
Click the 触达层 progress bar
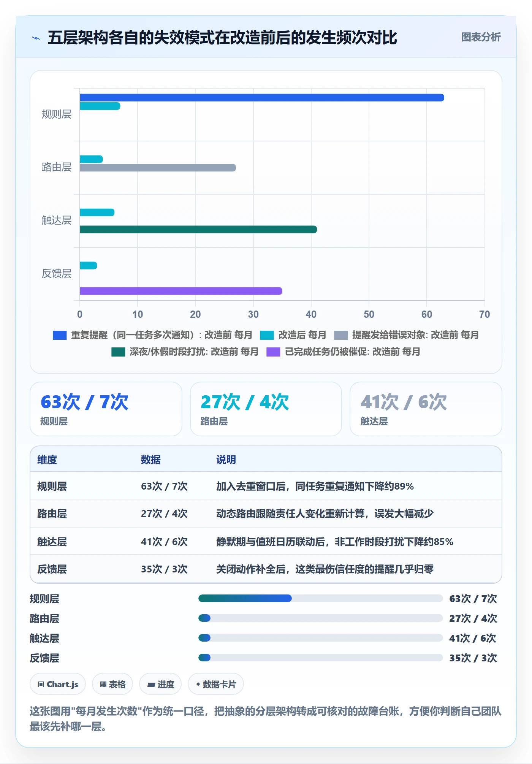click(320, 638)
